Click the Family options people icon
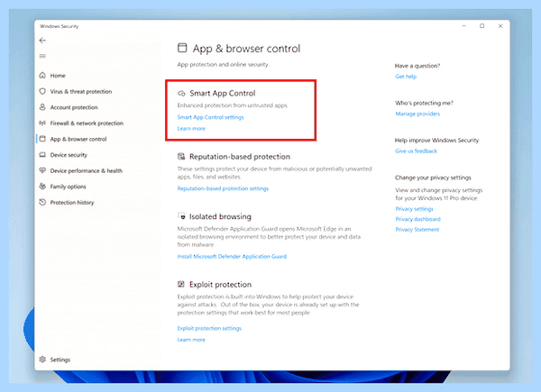The width and height of the screenshot is (541, 392). (42, 187)
